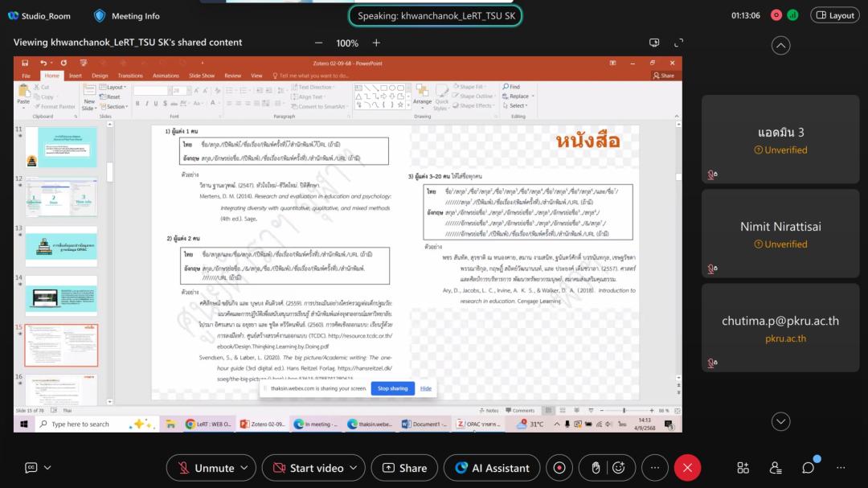This screenshot has width=868, height=488.
Task: Unmute the microphone
Action: pos(205,468)
